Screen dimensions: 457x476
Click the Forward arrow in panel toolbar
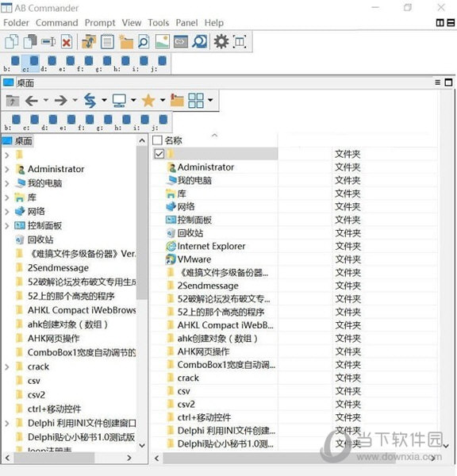(61, 100)
